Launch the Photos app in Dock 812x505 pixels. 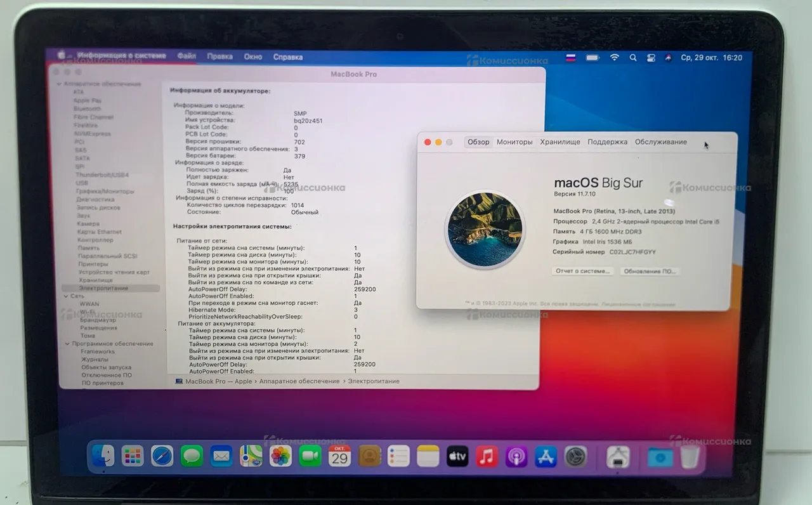coord(280,456)
